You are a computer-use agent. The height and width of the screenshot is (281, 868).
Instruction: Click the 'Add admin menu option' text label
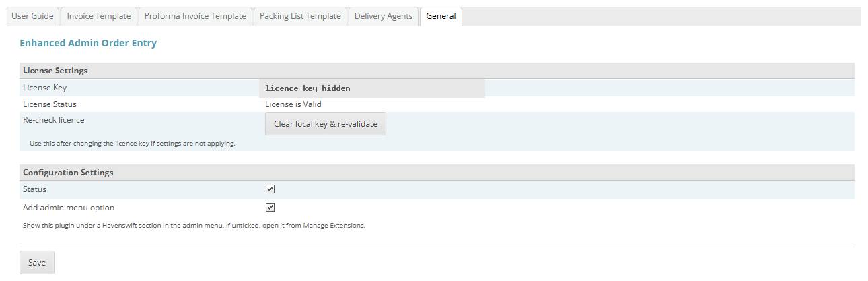(69, 208)
